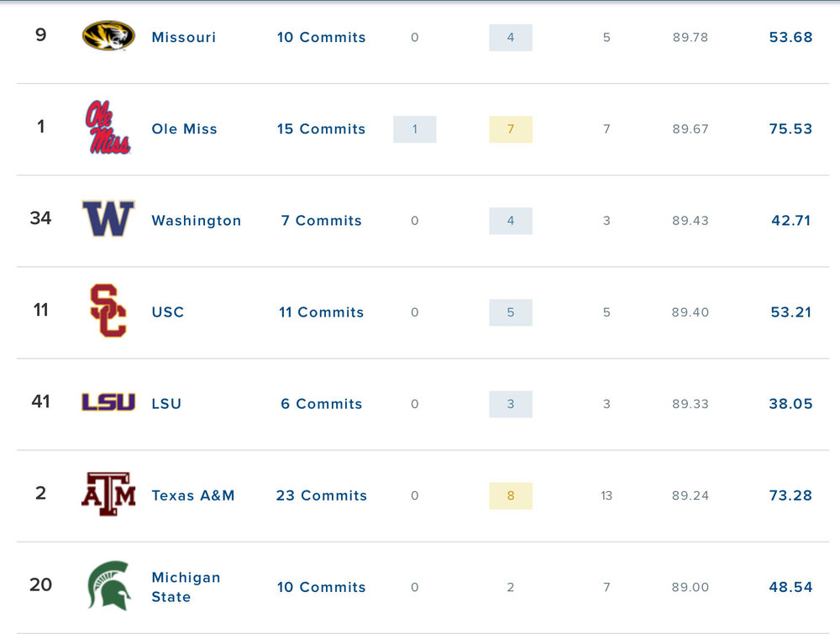Click the Missouri Tigers logo
840x634 pixels.
click(x=108, y=36)
